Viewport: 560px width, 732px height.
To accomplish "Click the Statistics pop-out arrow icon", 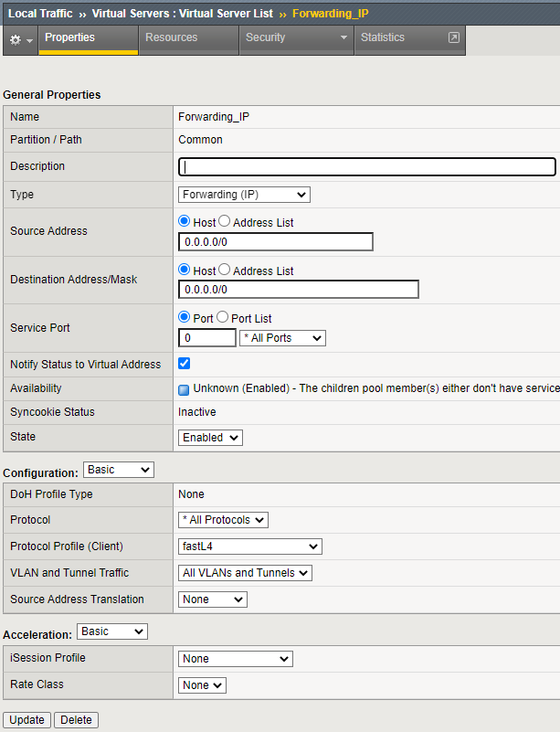I will [453, 38].
